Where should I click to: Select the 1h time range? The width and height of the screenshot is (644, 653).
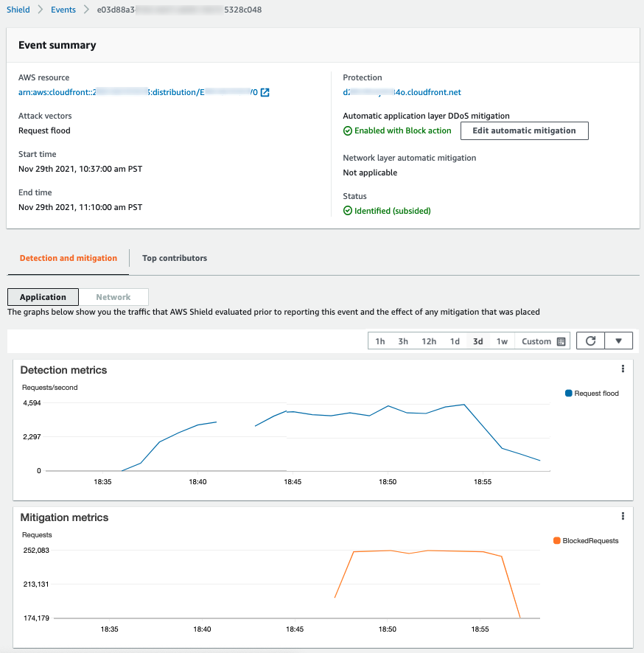(380, 341)
